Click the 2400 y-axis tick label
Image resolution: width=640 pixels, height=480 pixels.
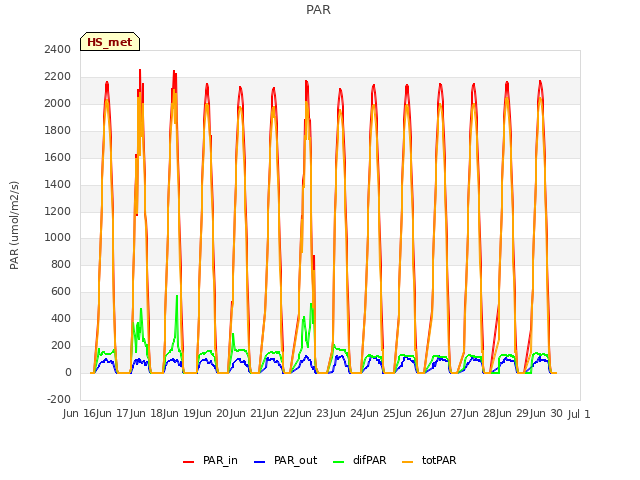click(58, 49)
